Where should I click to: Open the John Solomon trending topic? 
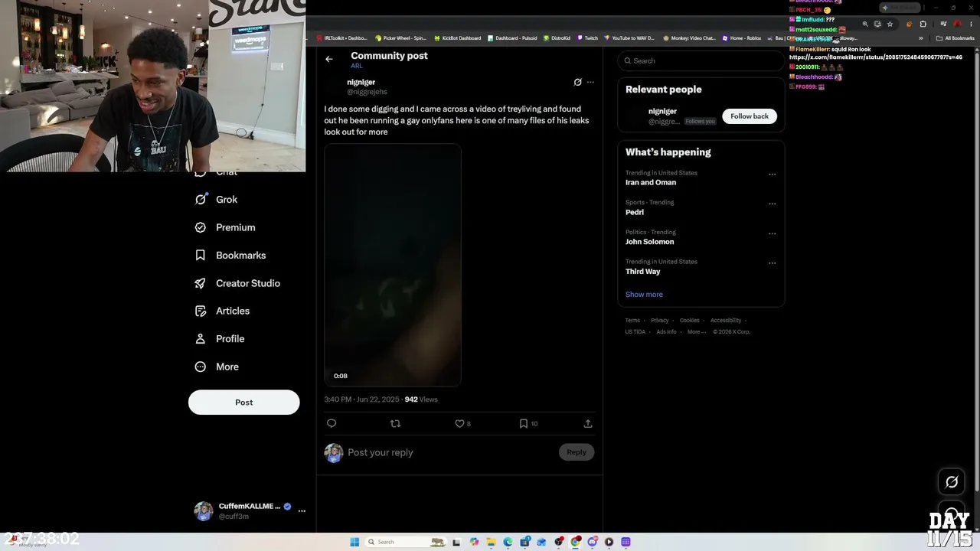pos(650,242)
